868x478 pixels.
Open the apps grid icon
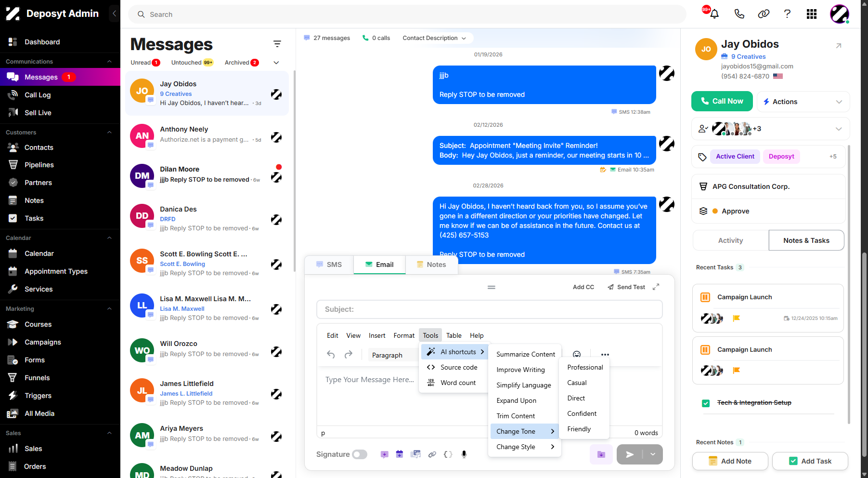click(x=812, y=14)
